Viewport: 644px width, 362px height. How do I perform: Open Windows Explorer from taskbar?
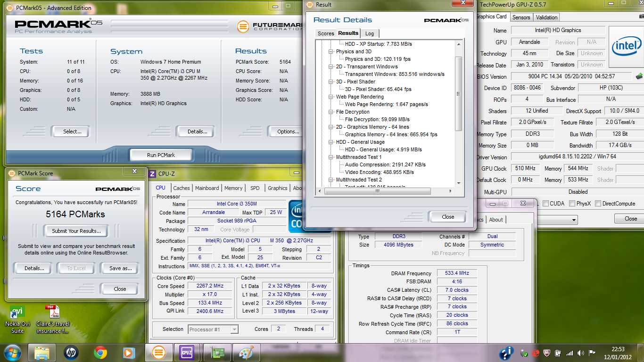point(42,353)
